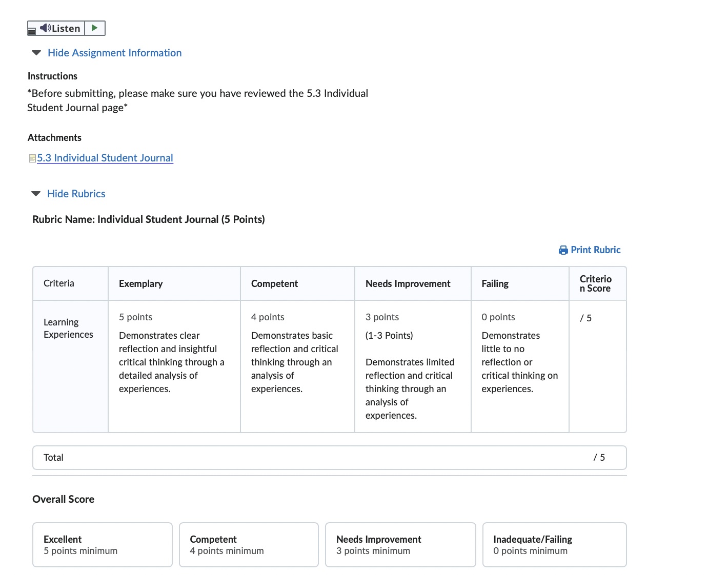The image size is (728, 575).
Task: Select the Failing 0 points cell
Action: click(520, 366)
